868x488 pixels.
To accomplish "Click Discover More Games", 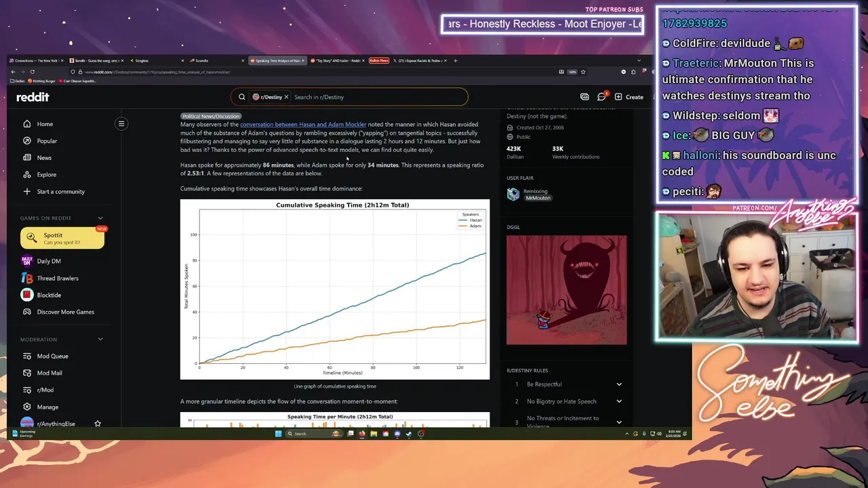I will point(58,312).
